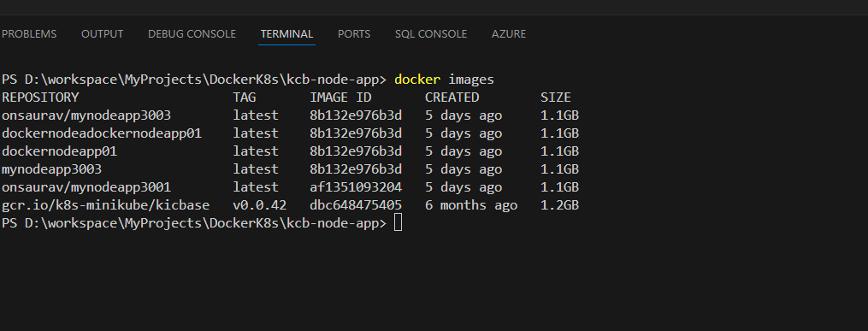Open the AZURE panel tab
This screenshot has width=868, height=331.
[509, 33]
